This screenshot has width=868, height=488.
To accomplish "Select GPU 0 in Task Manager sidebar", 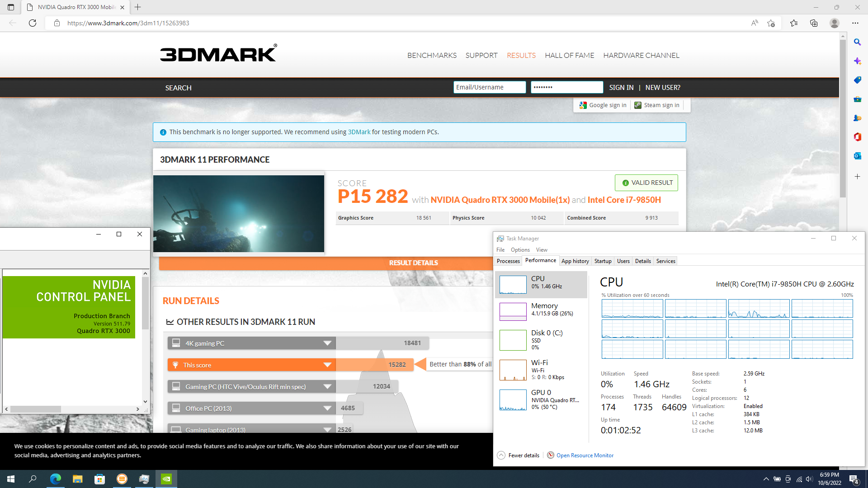I will (541, 400).
